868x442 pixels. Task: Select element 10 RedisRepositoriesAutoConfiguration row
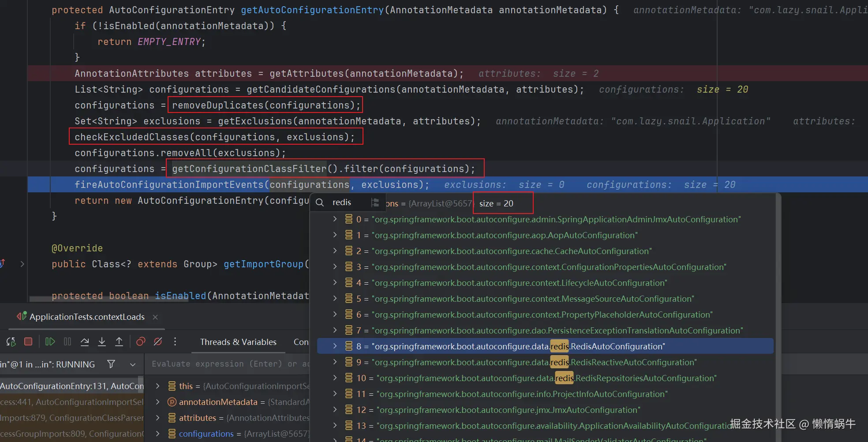(x=545, y=378)
